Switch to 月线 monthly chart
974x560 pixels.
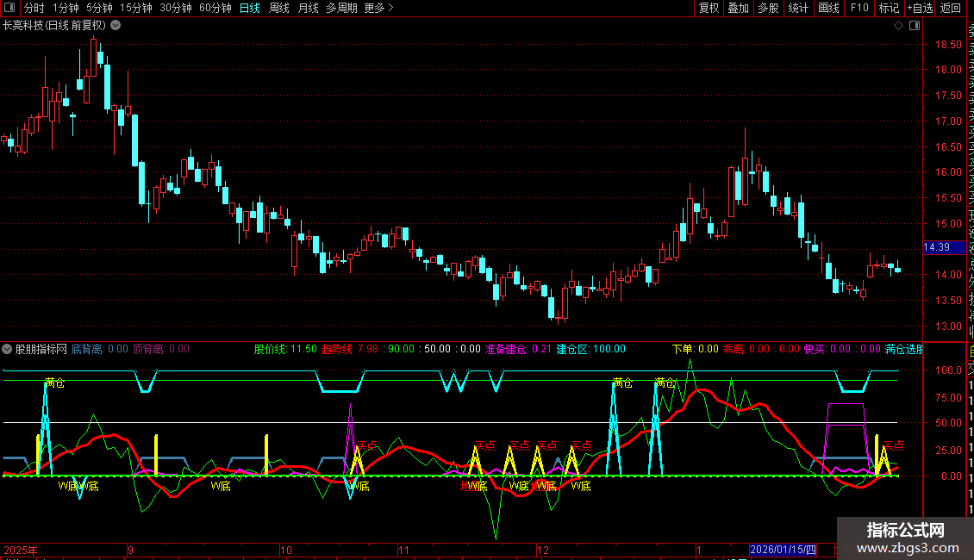pos(308,8)
